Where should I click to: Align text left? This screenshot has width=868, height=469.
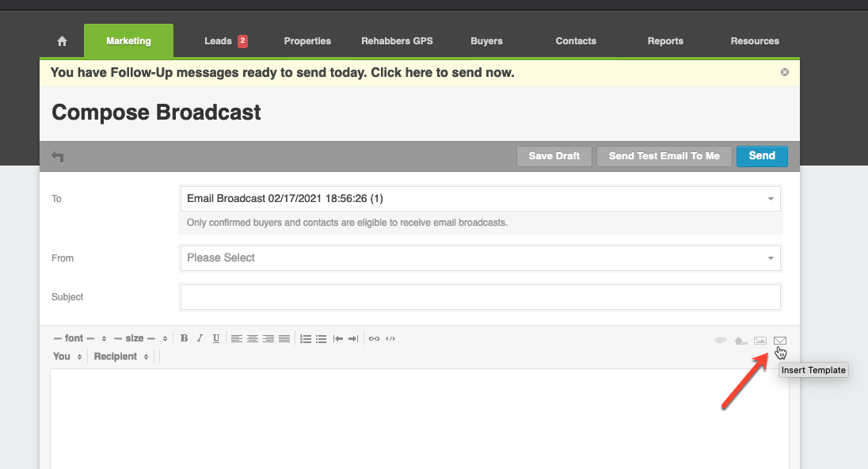pos(236,339)
